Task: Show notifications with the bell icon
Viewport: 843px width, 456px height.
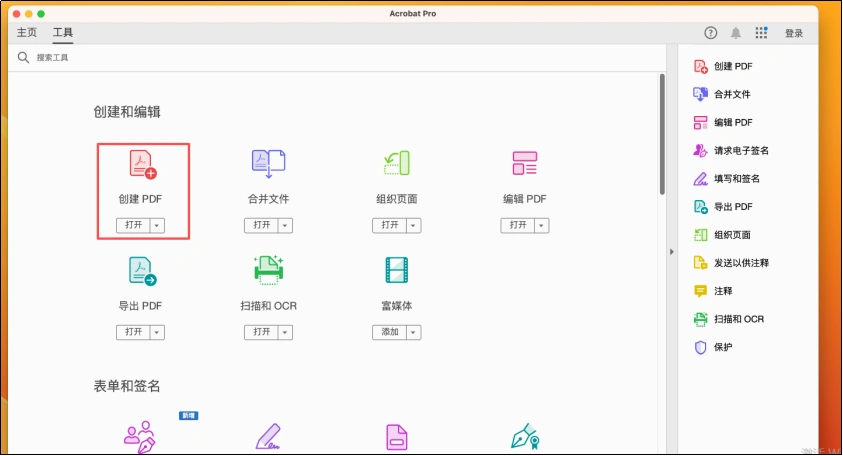Action: coord(735,33)
